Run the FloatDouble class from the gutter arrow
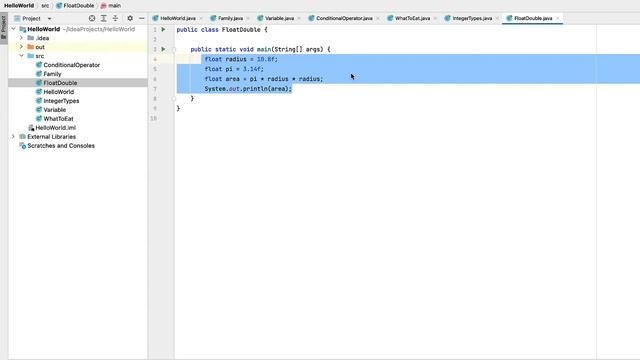640x360 pixels. click(x=163, y=29)
